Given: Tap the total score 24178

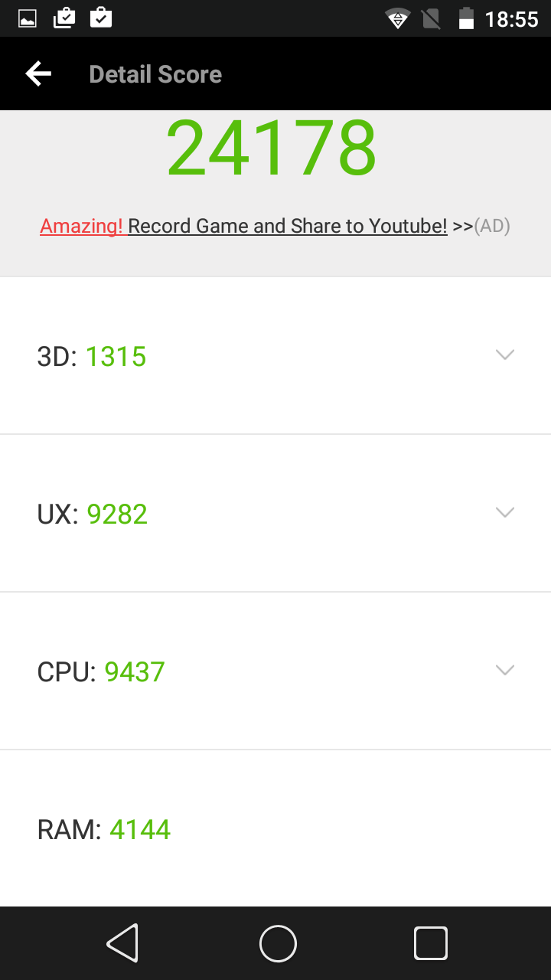Looking at the screenshot, I should pos(272,148).
